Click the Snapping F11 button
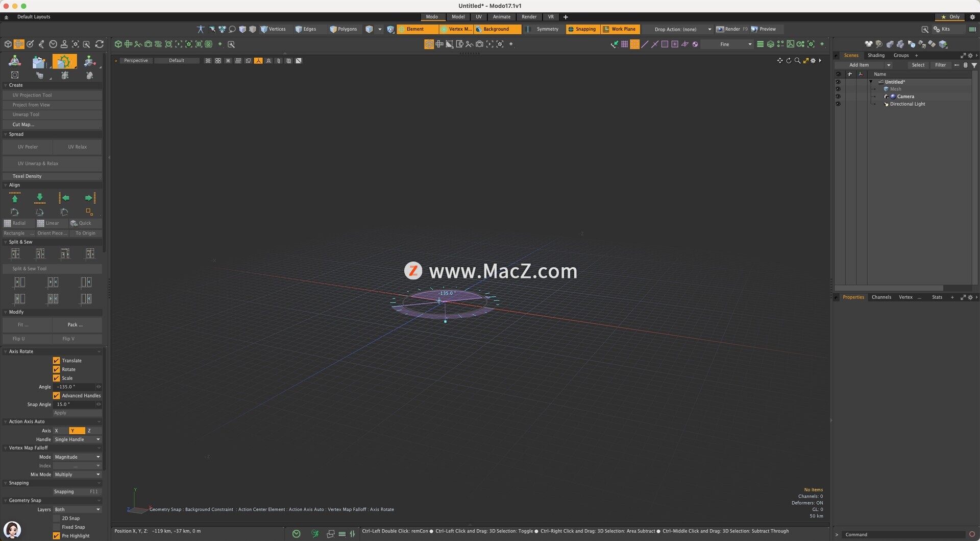The height and width of the screenshot is (541, 980). click(x=77, y=492)
